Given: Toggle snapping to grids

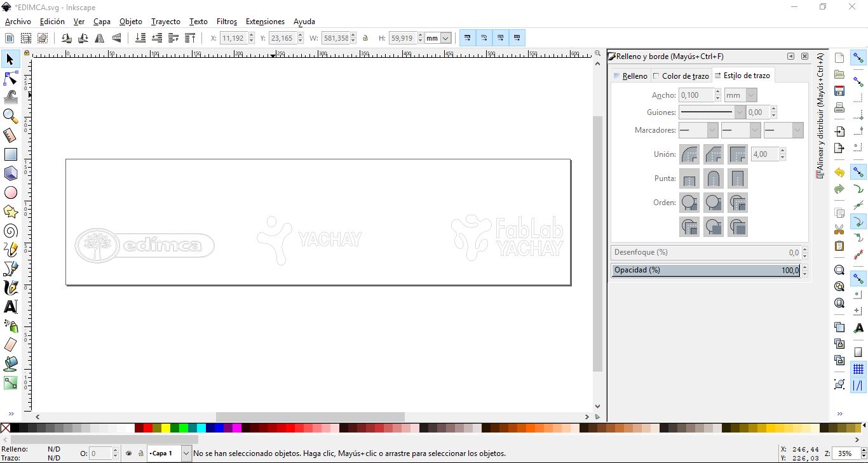Looking at the screenshot, I should tap(858, 369).
